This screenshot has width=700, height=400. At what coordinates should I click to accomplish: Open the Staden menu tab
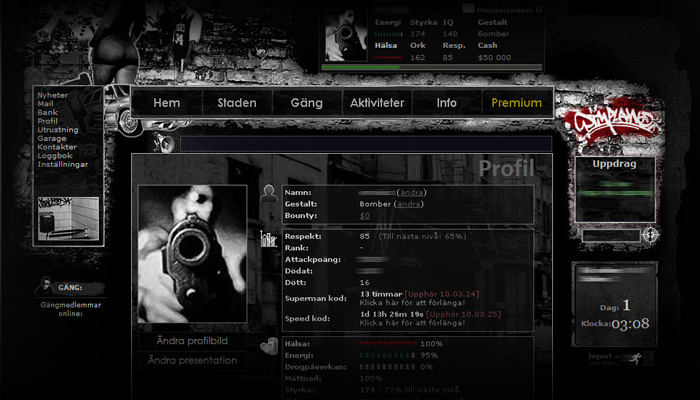tap(237, 103)
